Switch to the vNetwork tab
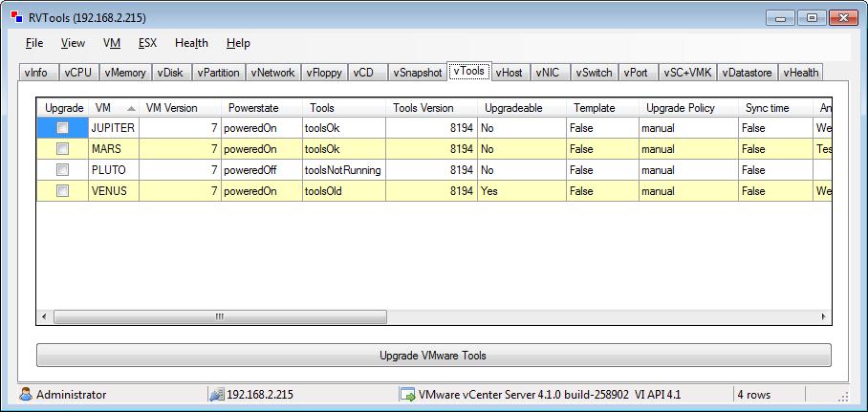Viewport: 868px width, 412px height. [x=272, y=73]
